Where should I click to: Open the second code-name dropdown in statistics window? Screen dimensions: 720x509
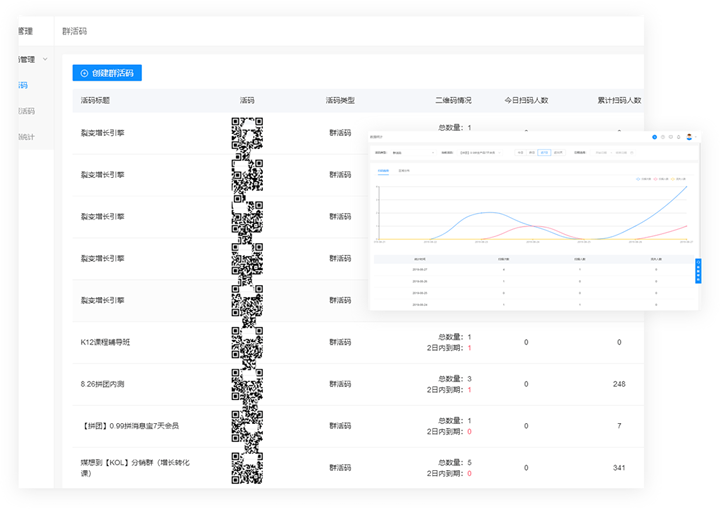tap(480, 153)
